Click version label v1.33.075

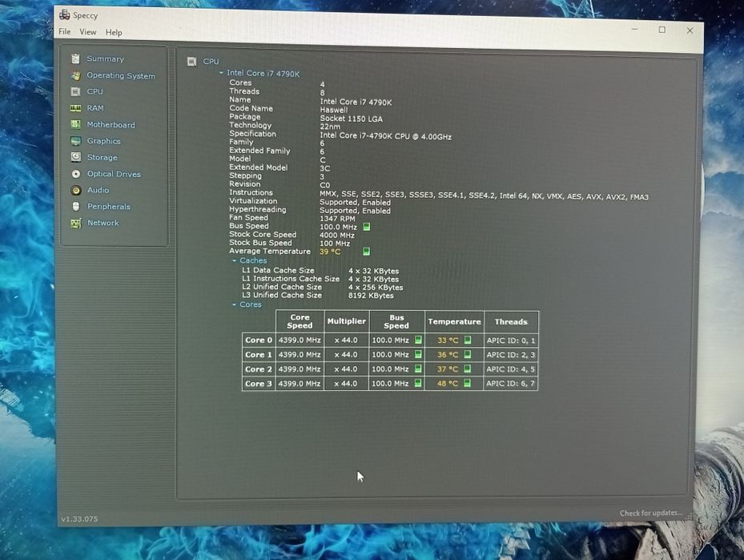click(x=80, y=518)
